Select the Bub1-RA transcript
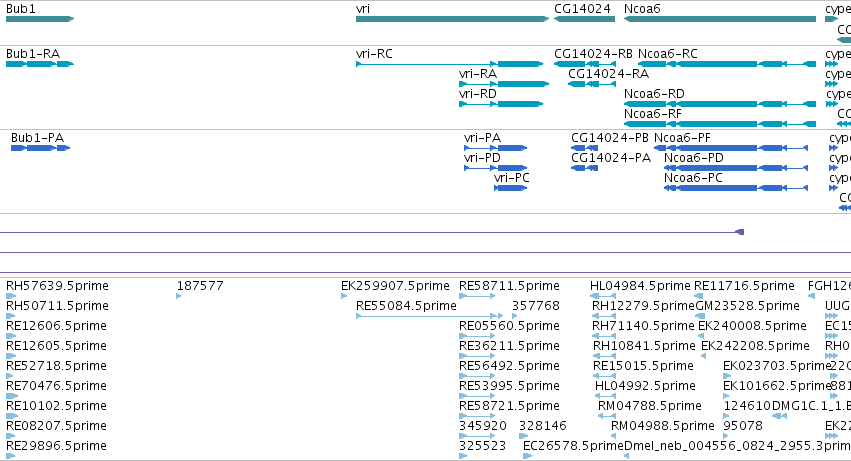851x461 pixels. tap(40, 64)
